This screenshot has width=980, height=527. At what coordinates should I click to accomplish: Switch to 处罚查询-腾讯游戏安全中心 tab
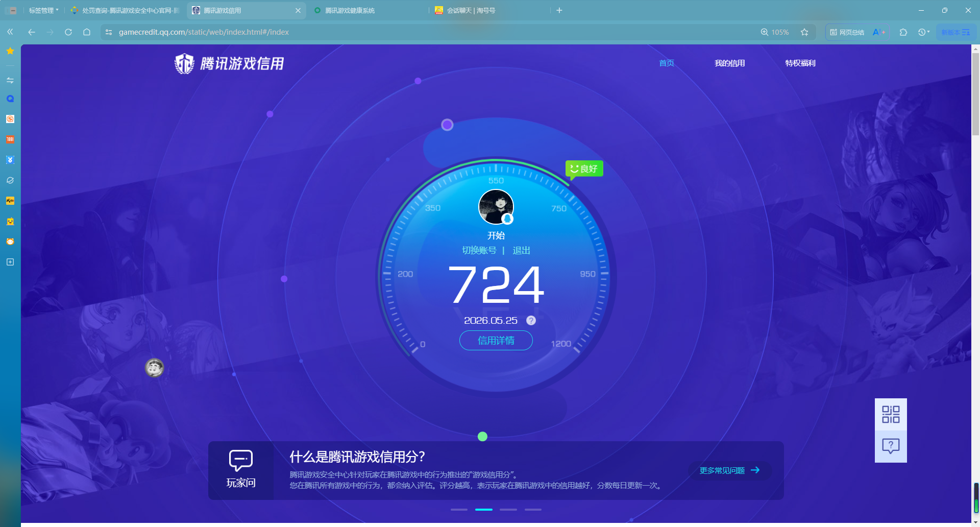point(125,10)
